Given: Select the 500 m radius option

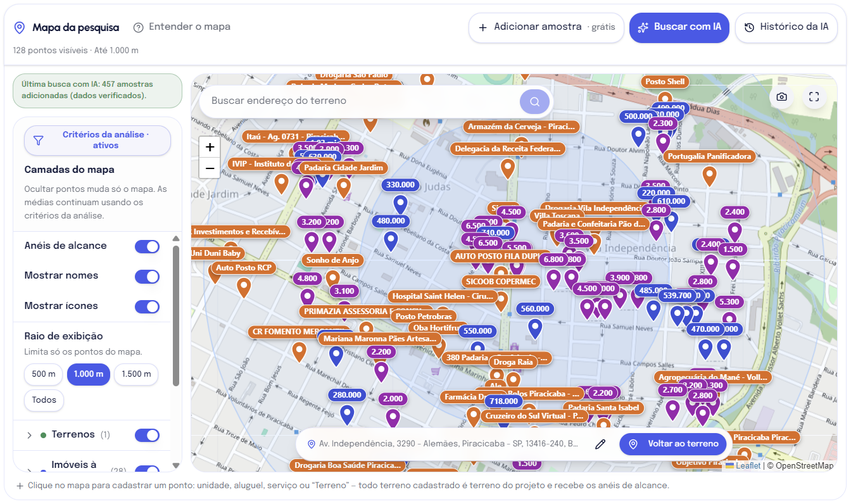Looking at the screenshot, I should tap(44, 374).
